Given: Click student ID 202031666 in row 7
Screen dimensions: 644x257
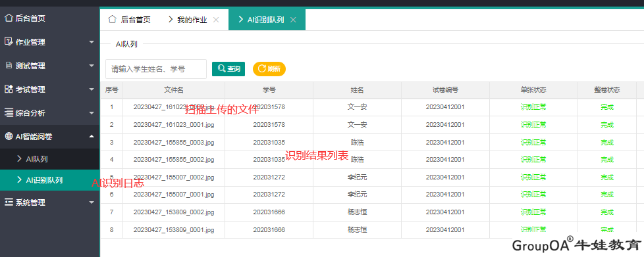Looking at the screenshot, I should coord(269,212).
